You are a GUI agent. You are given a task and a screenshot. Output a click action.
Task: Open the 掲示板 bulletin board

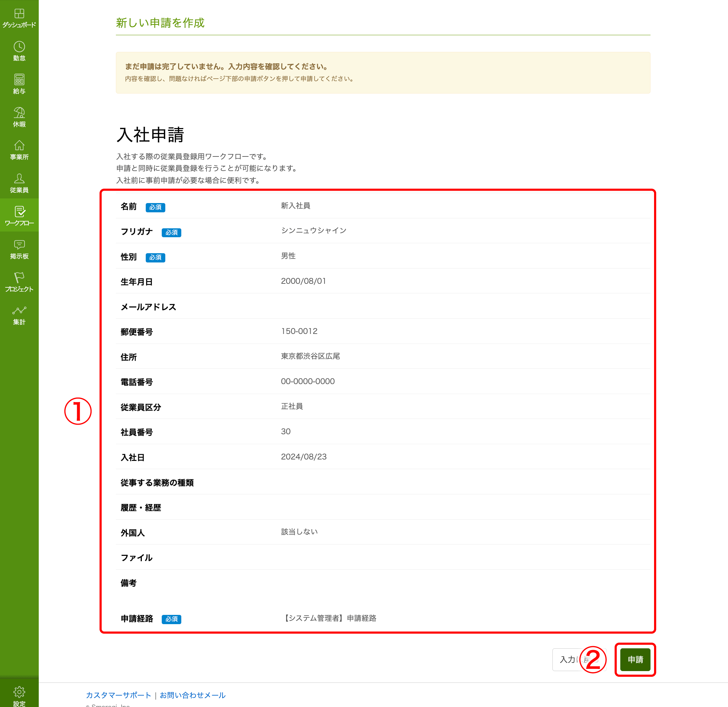(x=19, y=249)
